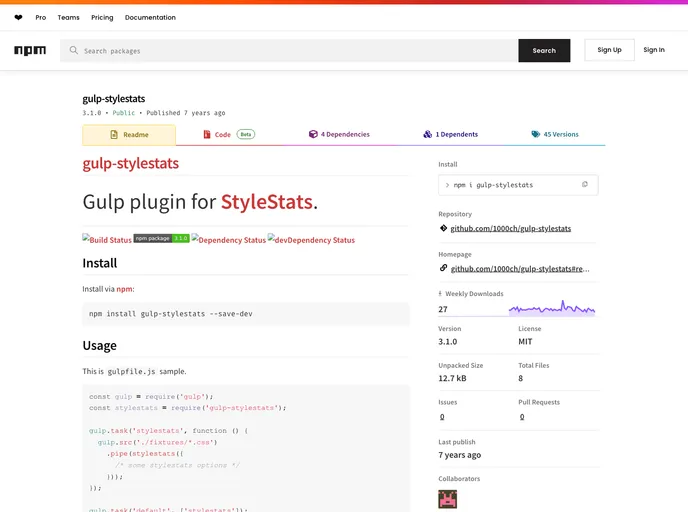Click the devDependency Status badge
Screen dimensions: 688x512
coord(312,239)
